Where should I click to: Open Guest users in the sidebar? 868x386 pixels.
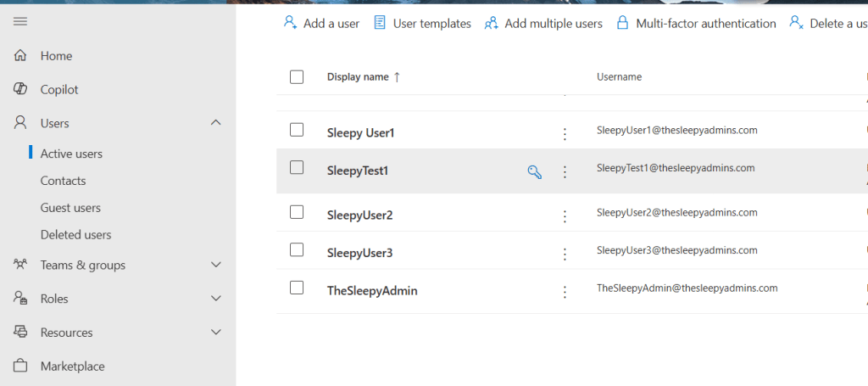(70, 208)
